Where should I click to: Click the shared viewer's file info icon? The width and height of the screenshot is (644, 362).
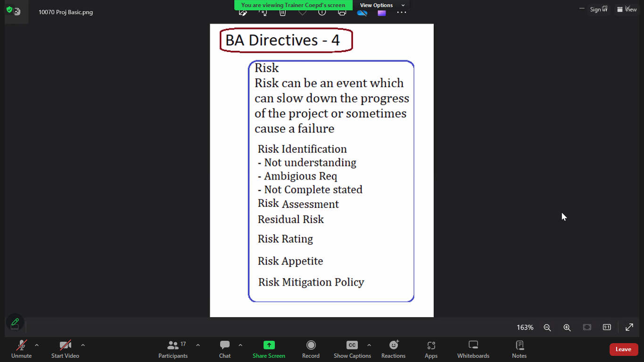click(x=322, y=13)
